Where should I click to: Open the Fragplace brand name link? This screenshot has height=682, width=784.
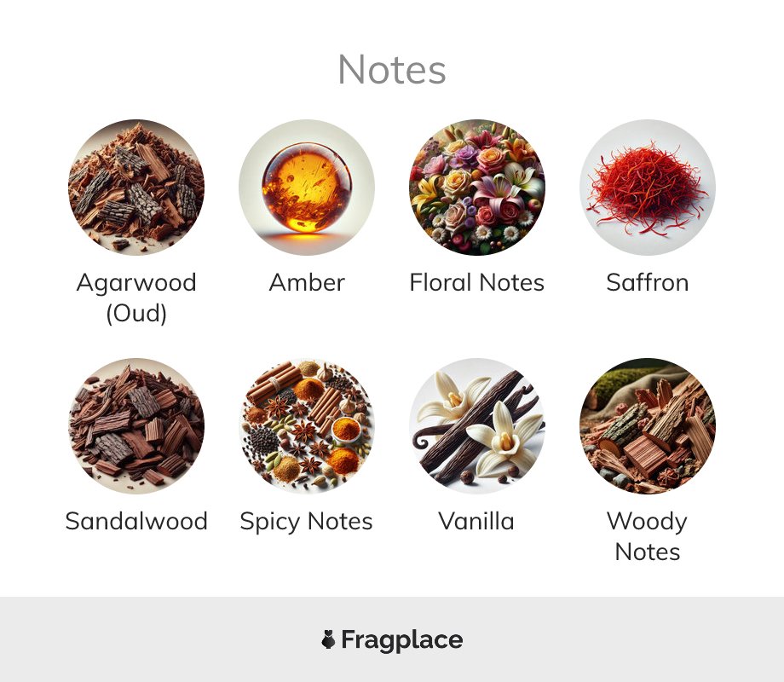pyautogui.click(x=402, y=640)
